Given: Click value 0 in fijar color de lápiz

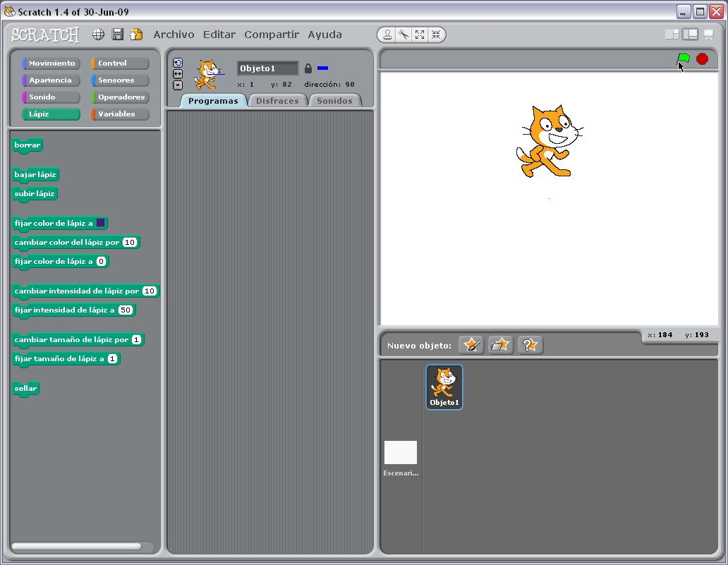Looking at the screenshot, I should pyautogui.click(x=101, y=262).
